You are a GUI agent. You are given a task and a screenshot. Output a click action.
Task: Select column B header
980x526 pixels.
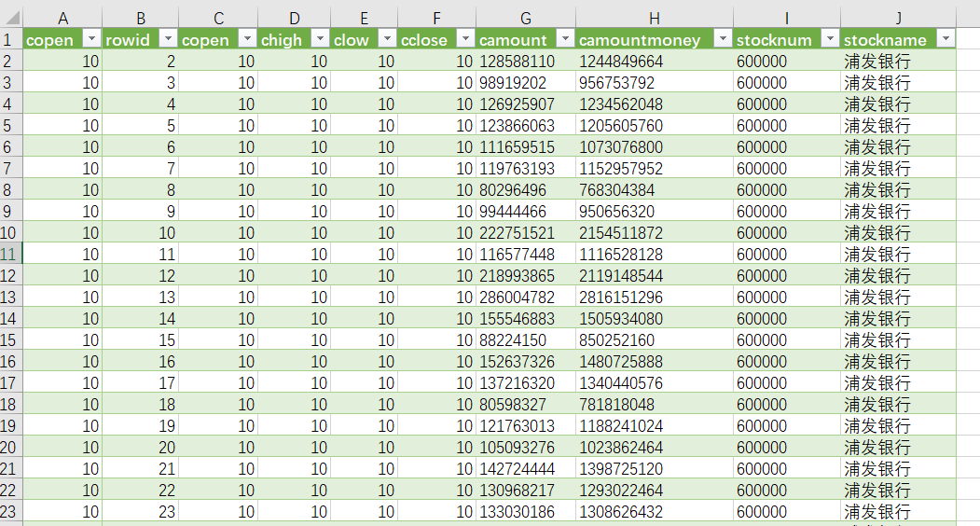coord(141,18)
